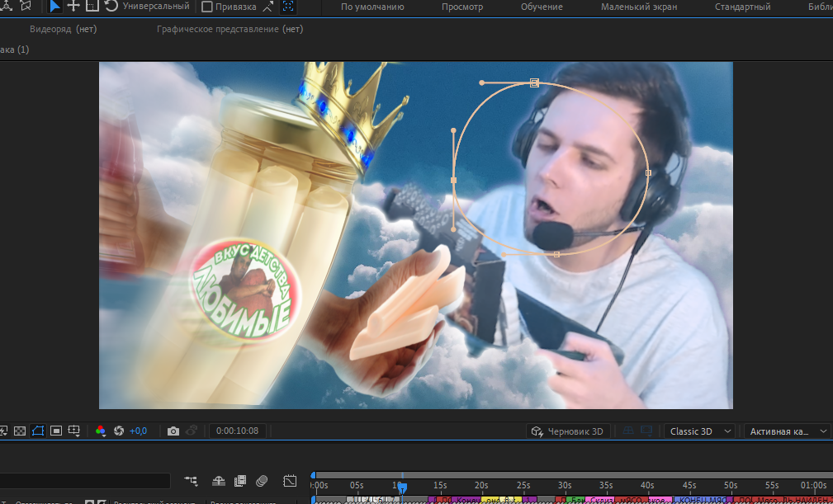
Task: Select the green layer bar near 30s
Action: click(576, 500)
